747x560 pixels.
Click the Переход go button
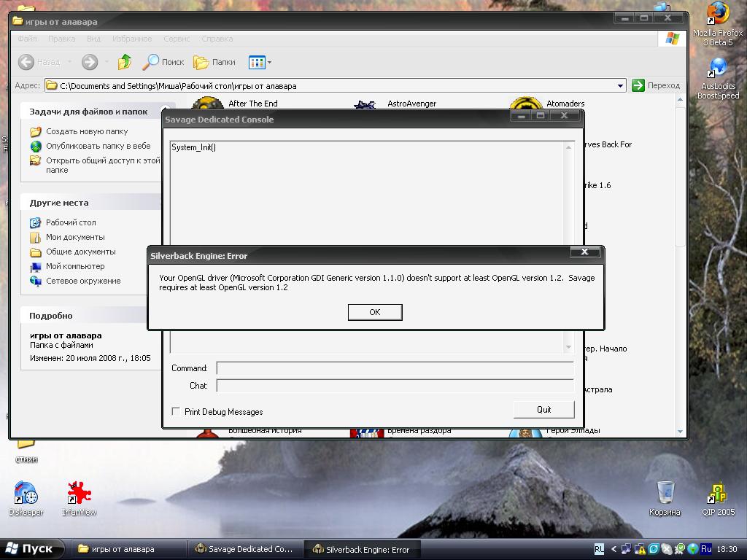click(x=656, y=86)
